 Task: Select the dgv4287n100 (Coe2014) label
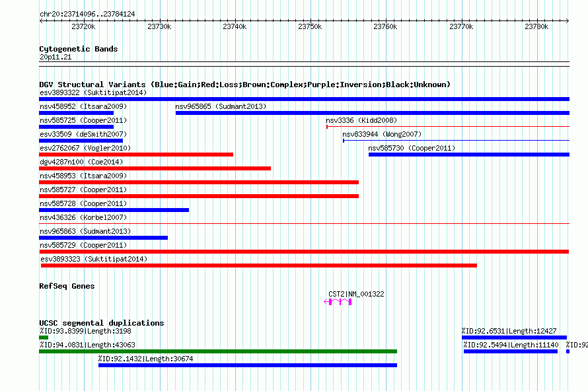click(81, 162)
